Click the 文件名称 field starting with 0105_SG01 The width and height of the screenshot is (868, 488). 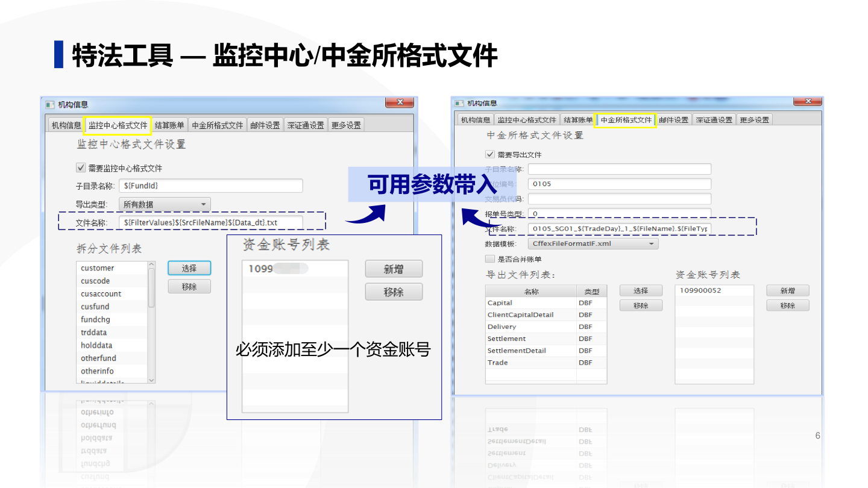(x=620, y=229)
